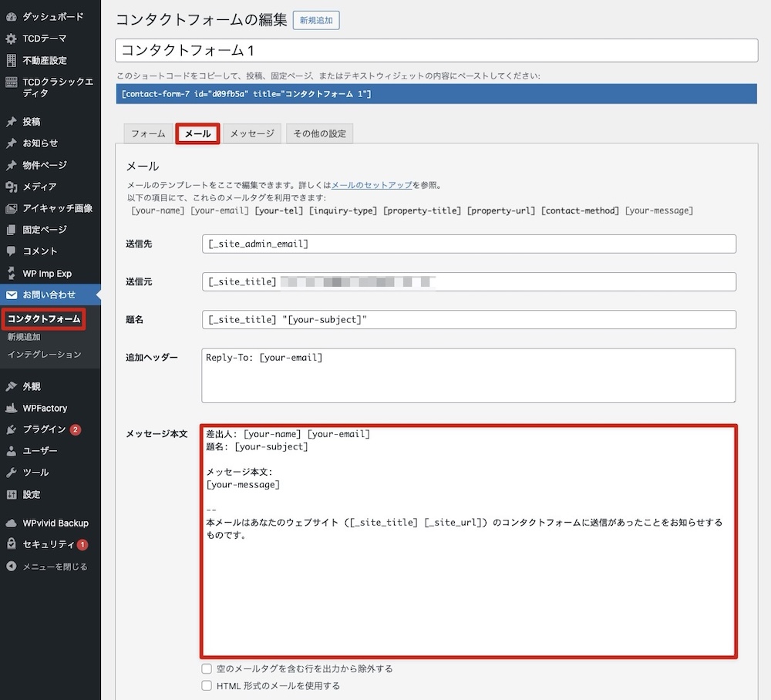Click the [your-name] mail tag

tap(158, 210)
